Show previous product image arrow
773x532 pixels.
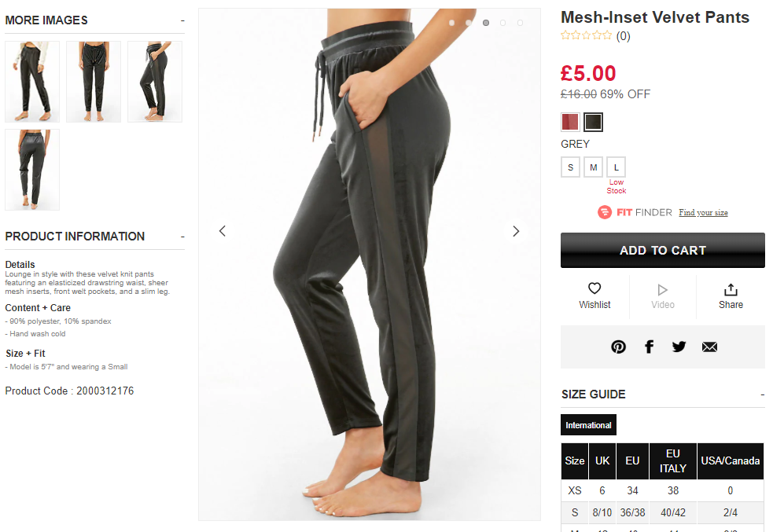coord(223,230)
